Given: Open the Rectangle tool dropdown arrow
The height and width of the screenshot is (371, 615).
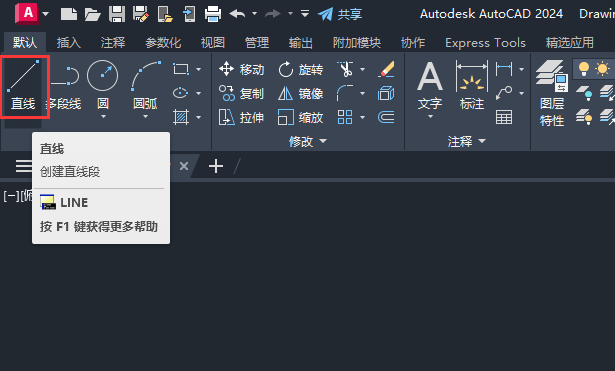Looking at the screenshot, I should point(198,69).
